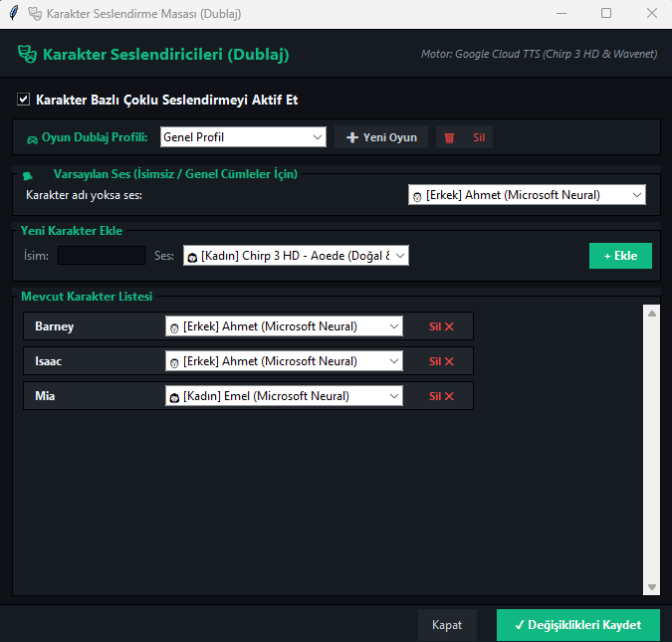
Task: Add the new character with the + Ekle button
Action: coord(620,256)
